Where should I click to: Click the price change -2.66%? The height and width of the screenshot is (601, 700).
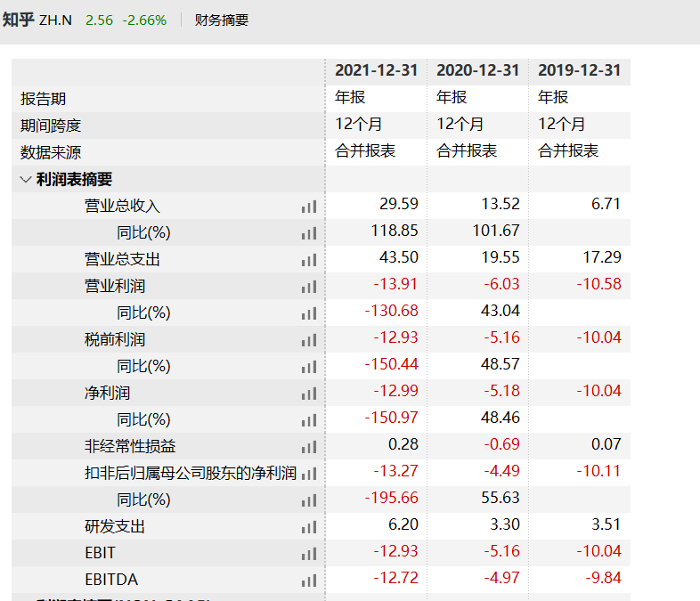(x=144, y=20)
